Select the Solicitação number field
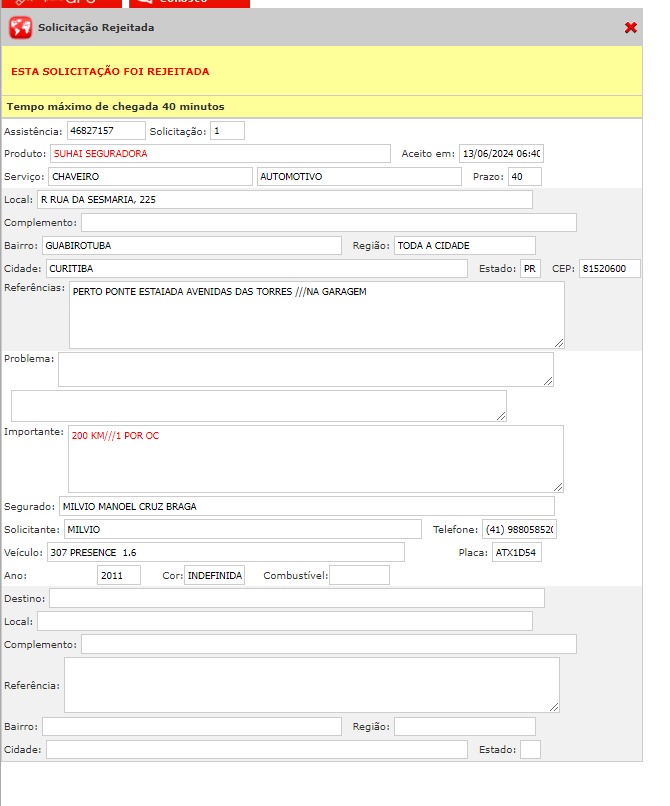Screen dimensions: 670x806 (x=227, y=131)
